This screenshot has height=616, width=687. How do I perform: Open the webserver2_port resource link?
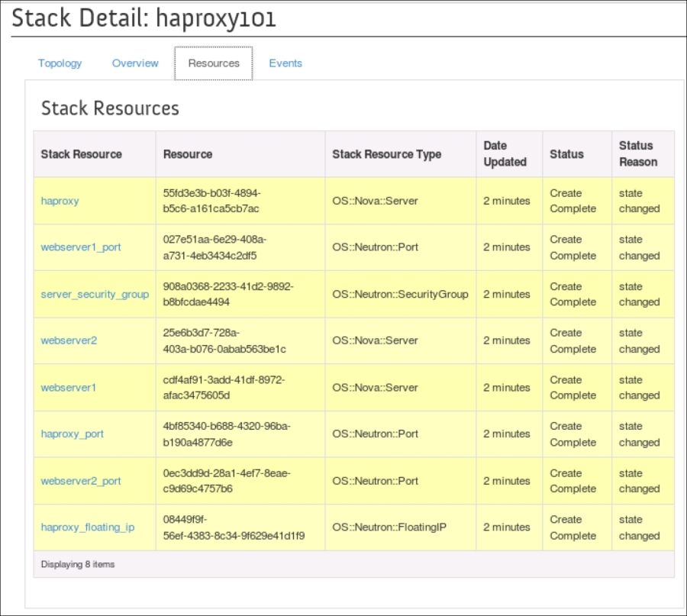(80, 481)
